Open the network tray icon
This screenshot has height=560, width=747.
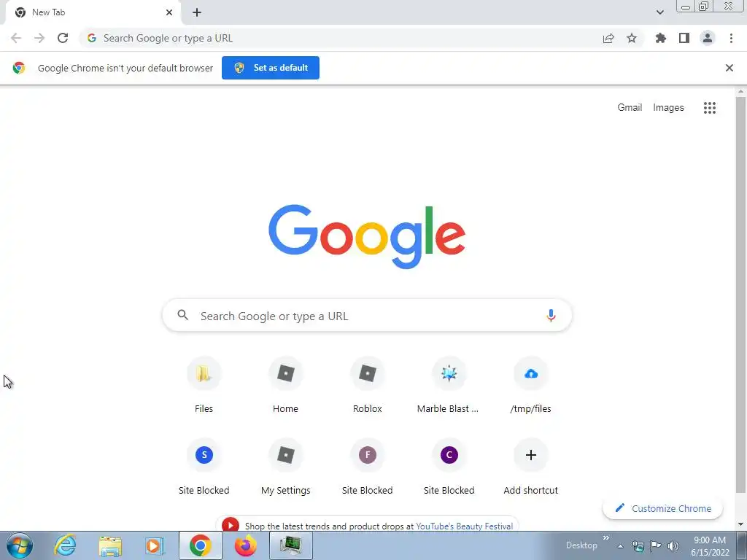click(x=638, y=546)
